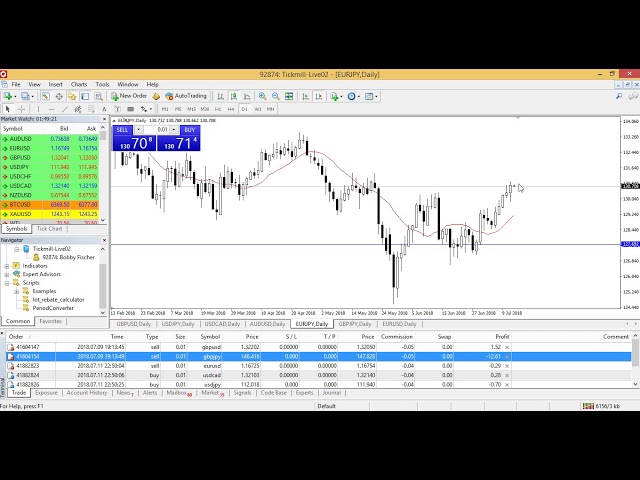Switch to H4 timeframe
This screenshot has width=640, height=480.
[230, 108]
